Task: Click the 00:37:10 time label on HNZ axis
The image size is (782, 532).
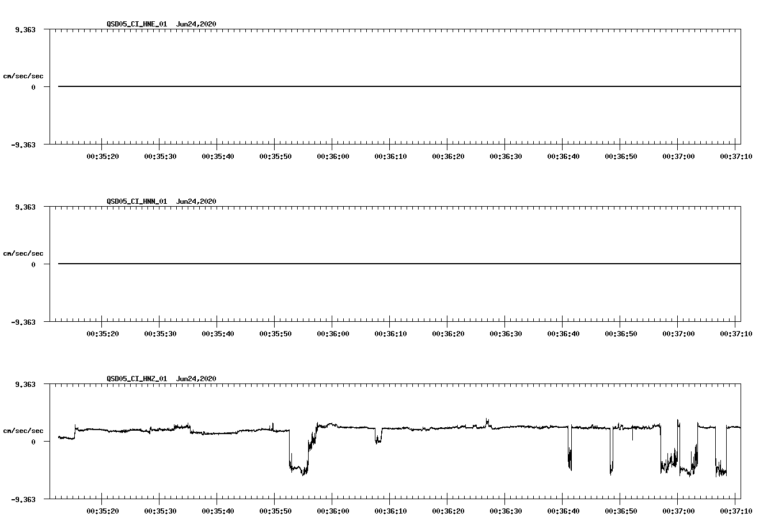Action: tap(736, 511)
